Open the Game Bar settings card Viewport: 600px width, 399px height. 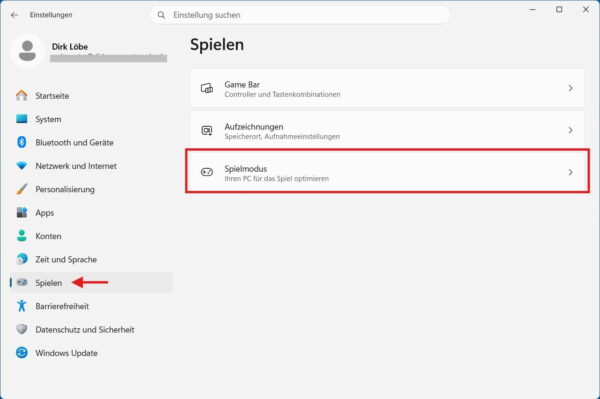pyautogui.click(x=387, y=88)
